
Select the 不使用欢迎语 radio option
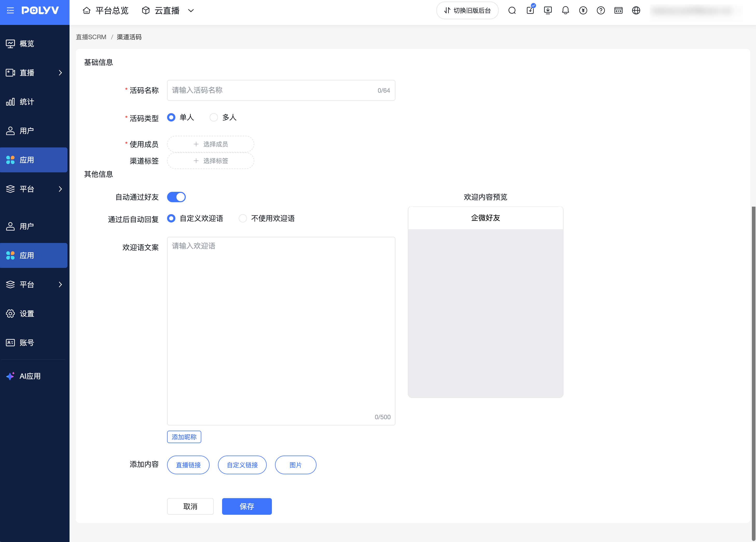[x=243, y=219]
